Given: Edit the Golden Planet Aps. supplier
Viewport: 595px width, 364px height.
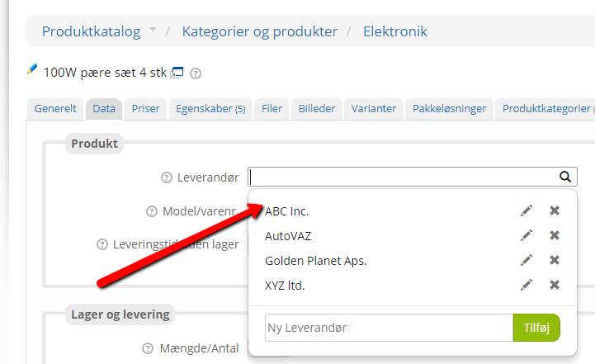Looking at the screenshot, I should [527, 260].
